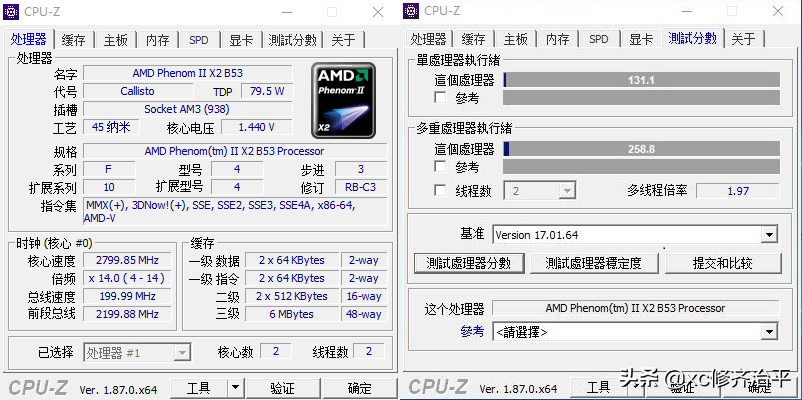Enable multi-thread 參考 reference checkbox

pyautogui.click(x=440, y=166)
